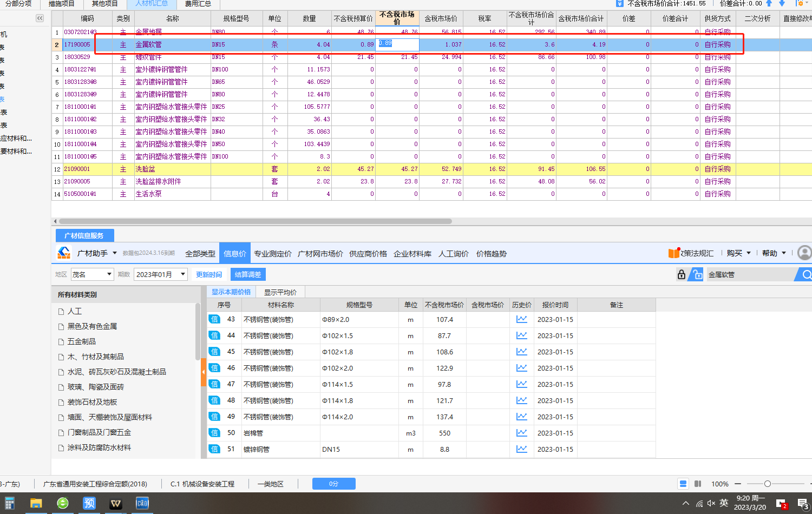Open the 供应商价格 tab
The width and height of the screenshot is (812, 514).
(x=368, y=253)
